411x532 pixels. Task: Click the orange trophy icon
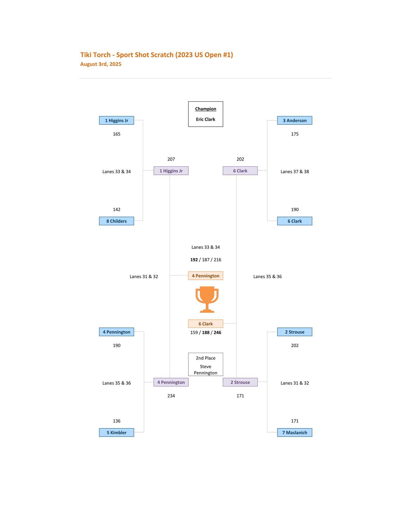tap(207, 299)
